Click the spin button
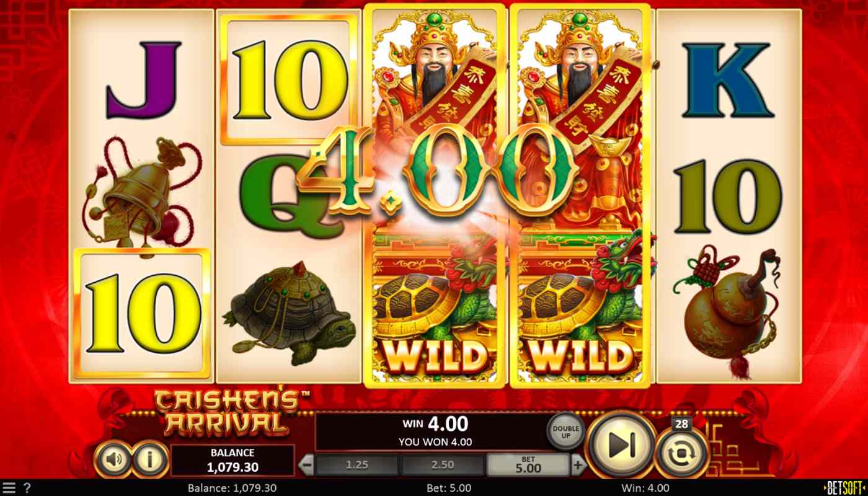 621,444
